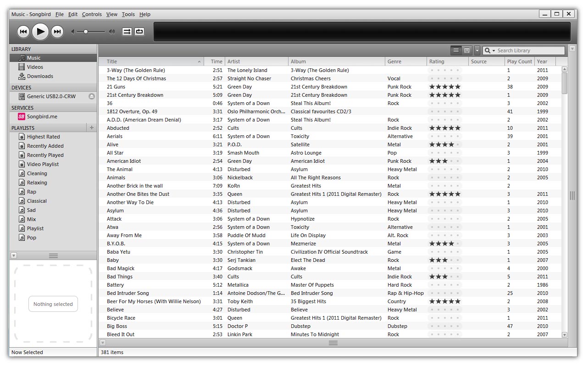Click the volume-up speaker icon

(112, 32)
